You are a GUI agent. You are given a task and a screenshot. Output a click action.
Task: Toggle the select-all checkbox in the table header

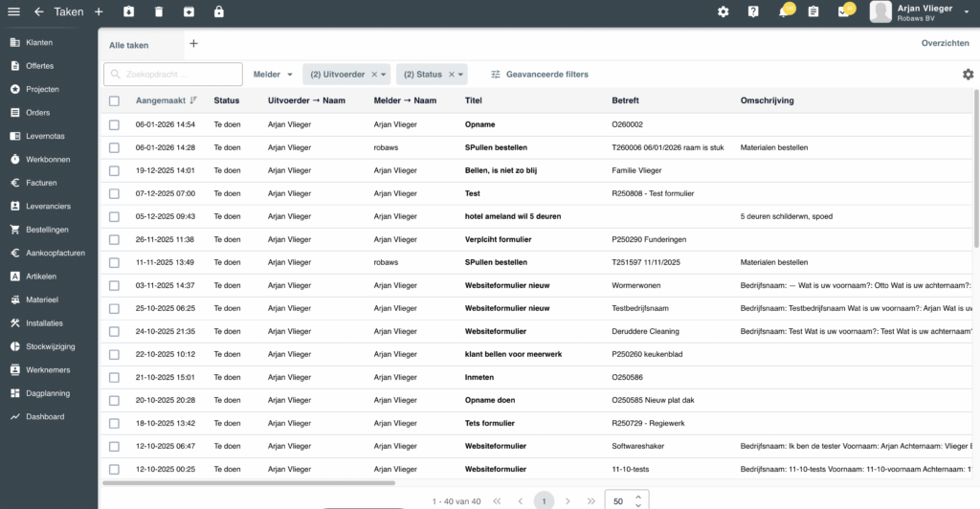[115, 100]
